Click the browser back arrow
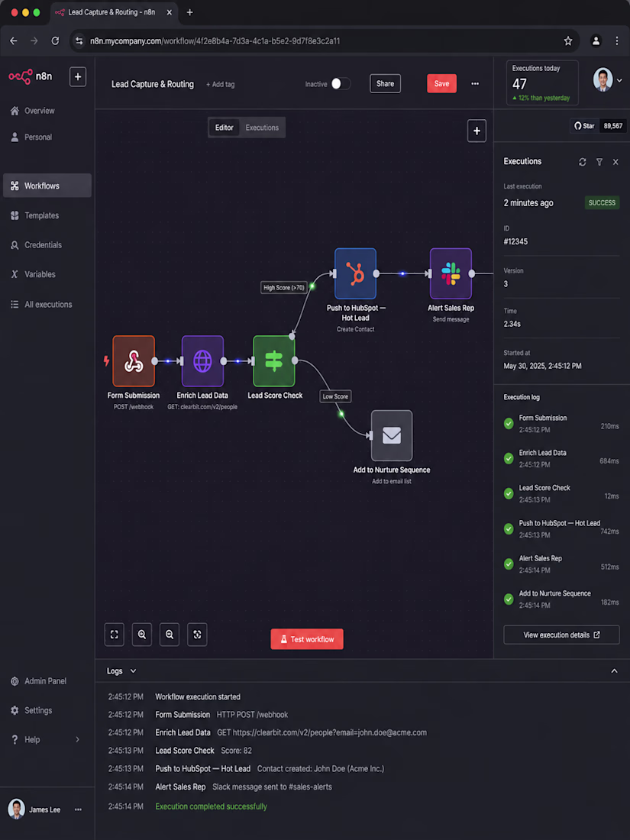This screenshot has width=630, height=840. tap(14, 40)
